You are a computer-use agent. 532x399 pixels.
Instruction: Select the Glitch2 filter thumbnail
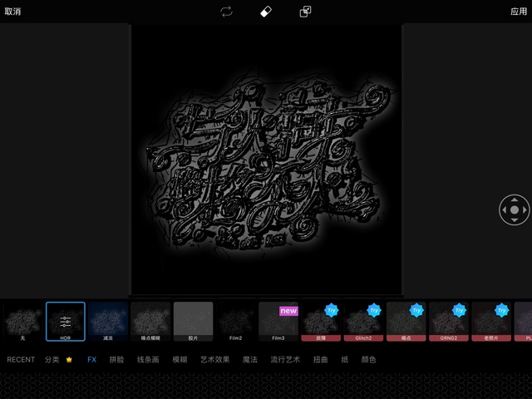(362, 321)
